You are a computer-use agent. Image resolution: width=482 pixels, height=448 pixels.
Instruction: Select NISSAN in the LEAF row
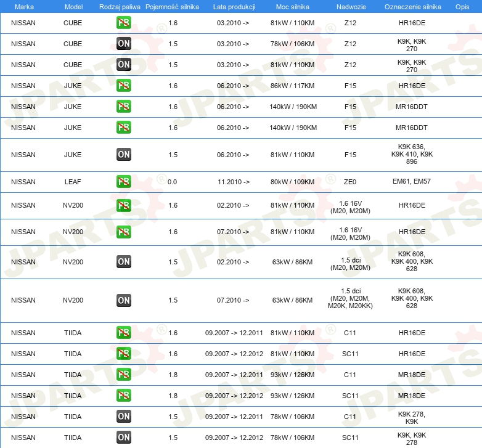pos(23,182)
